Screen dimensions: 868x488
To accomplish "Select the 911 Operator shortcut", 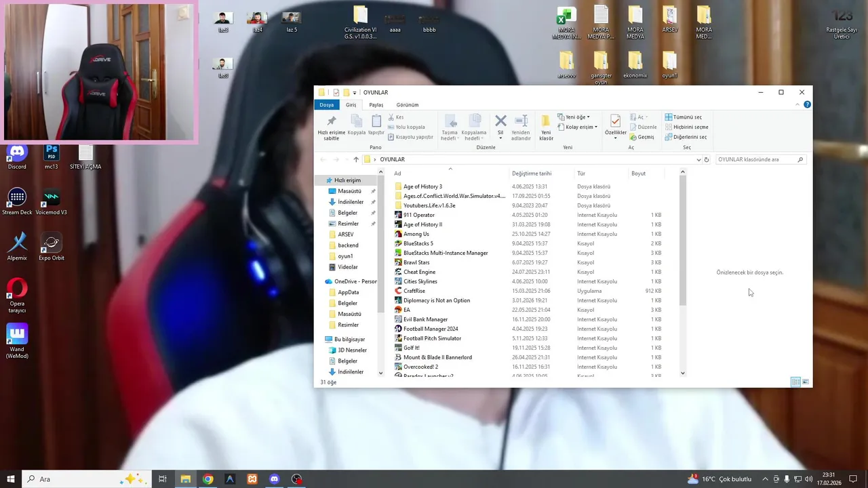I will (419, 215).
